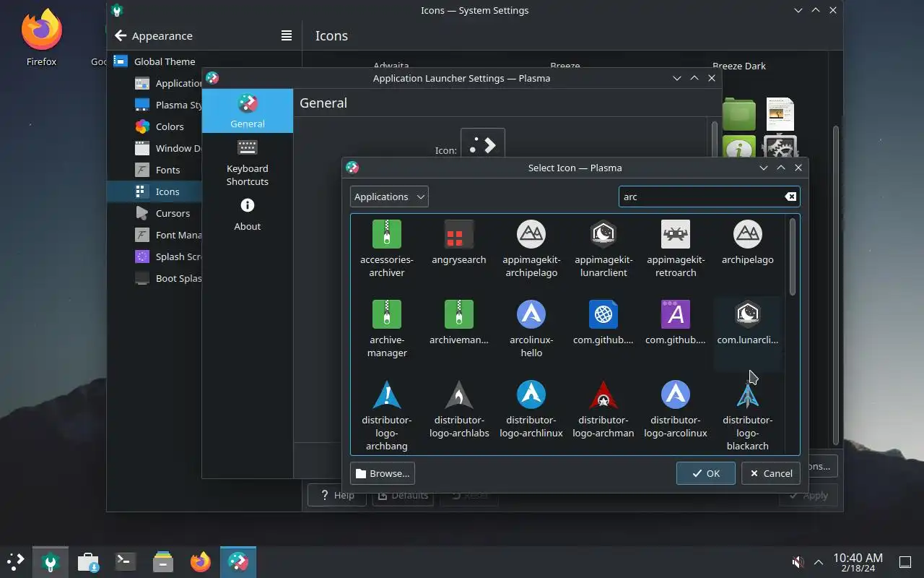
Task: Open Window Decorations settings page
Action: 168,148
